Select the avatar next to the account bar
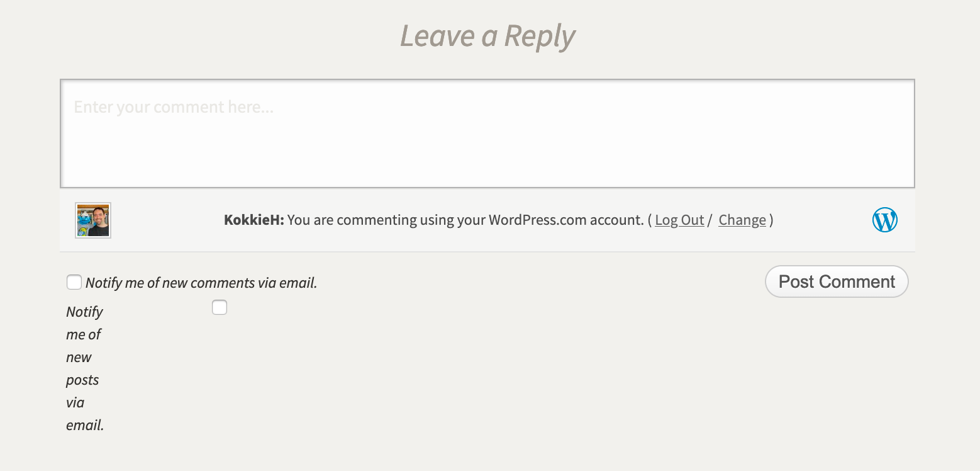The height and width of the screenshot is (471, 980). (x=92, y=220)
